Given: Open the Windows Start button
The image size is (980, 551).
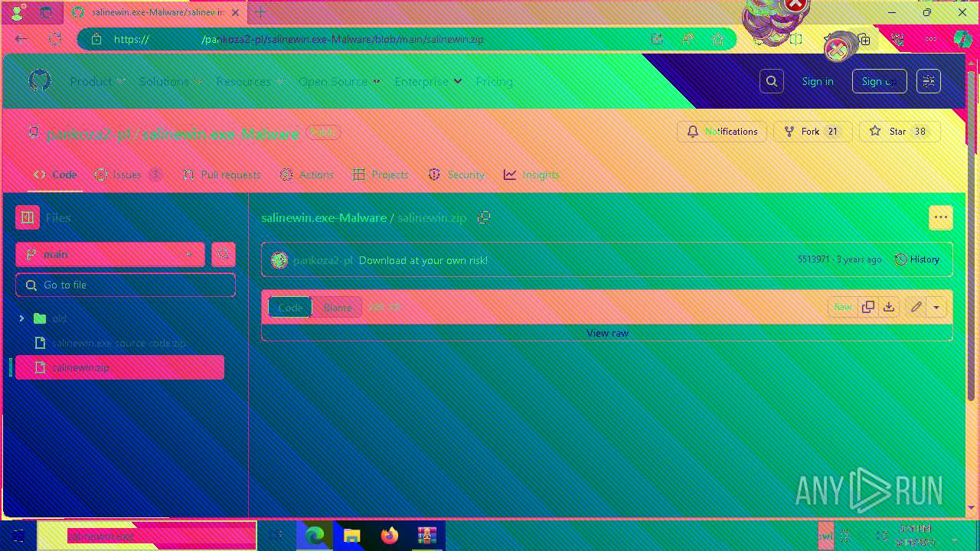Looking at the screenshot, I should [18, 536].
